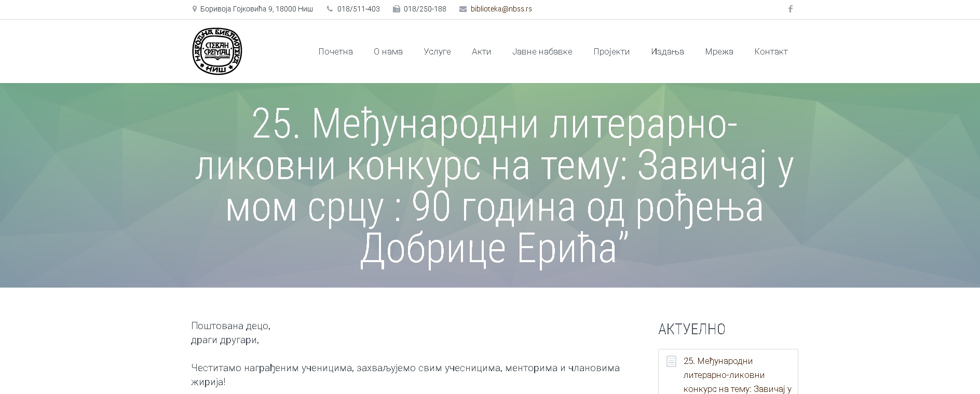
Task: Open the sidebar competition article link
Action: 737,375
